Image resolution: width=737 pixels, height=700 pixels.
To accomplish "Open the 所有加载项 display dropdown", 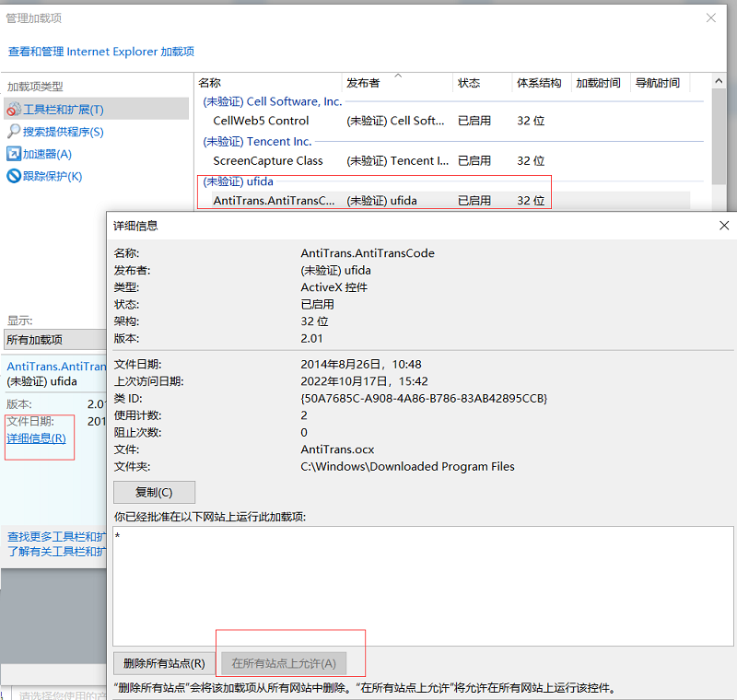I will [53, 340].
